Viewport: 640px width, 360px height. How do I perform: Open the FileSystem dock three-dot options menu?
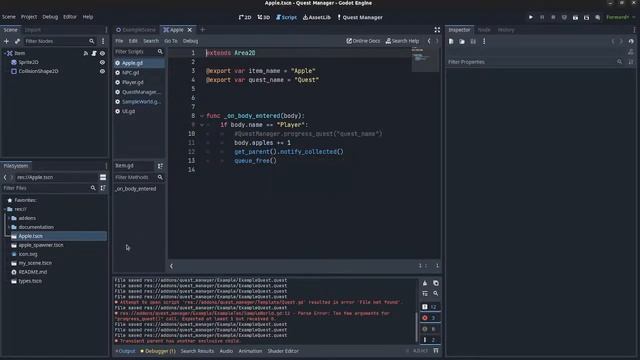(106, 166)
